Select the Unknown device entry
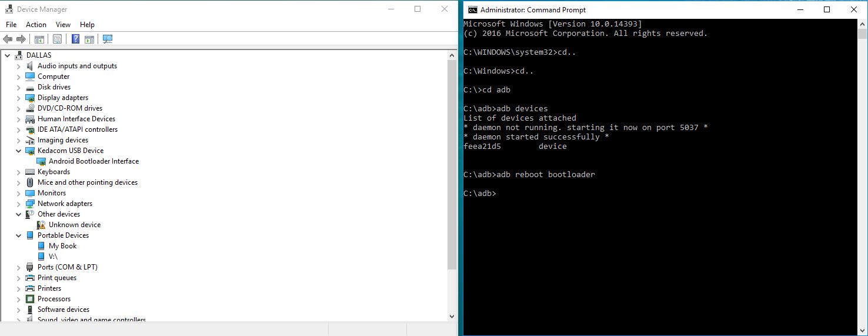Screen dimensions: 868x336 pyautogui.click(x=74, y=225)
